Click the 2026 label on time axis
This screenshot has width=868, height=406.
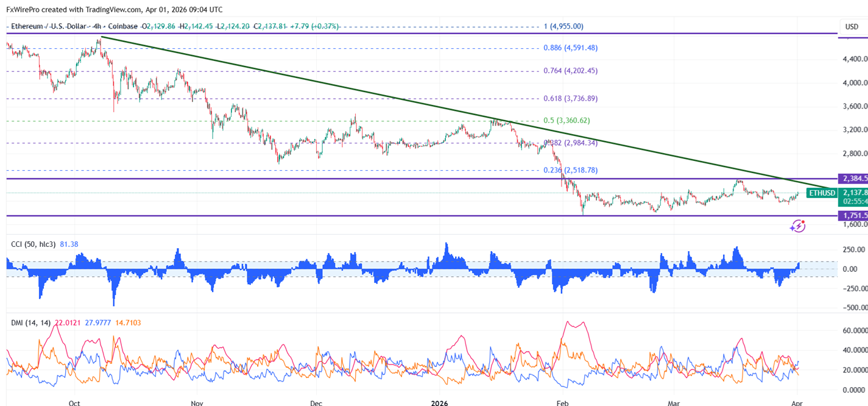439,403
